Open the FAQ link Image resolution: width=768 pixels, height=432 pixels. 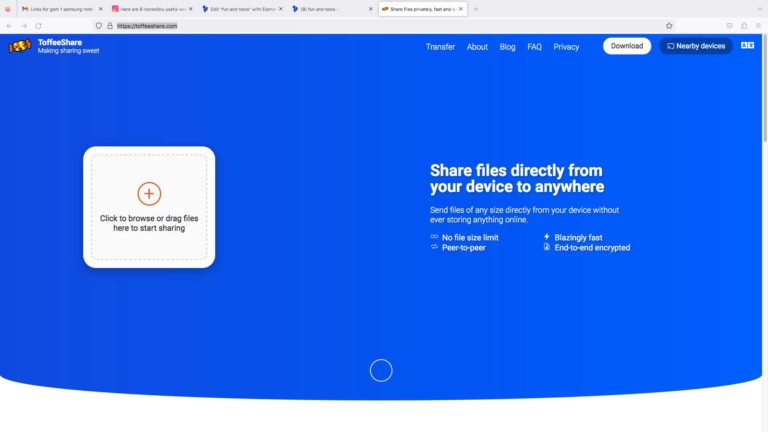[x=534, y=47]
